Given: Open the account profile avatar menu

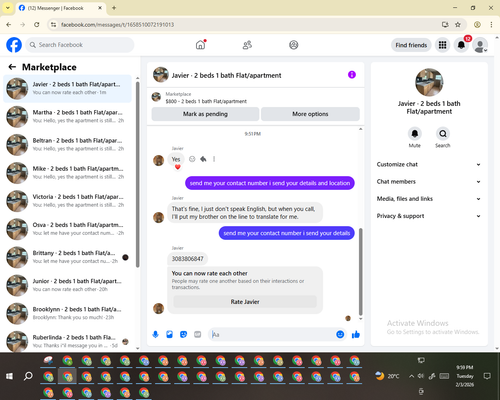Looking at the screenshot, I should coord(480,45).
